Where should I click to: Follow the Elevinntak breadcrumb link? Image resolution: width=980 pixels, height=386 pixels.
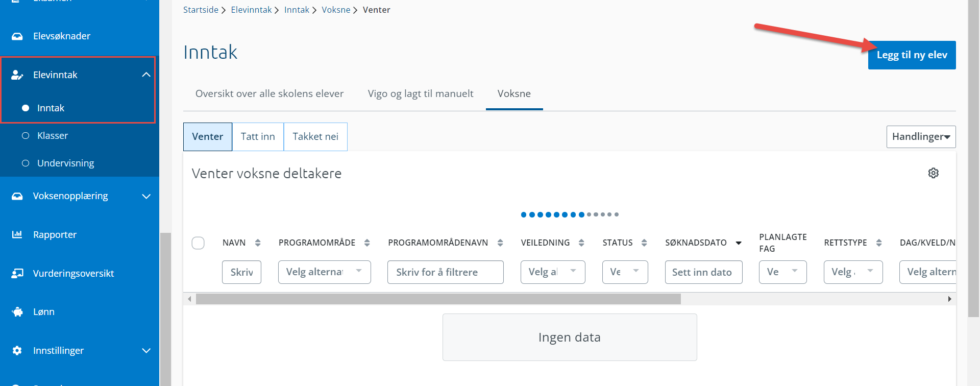click(x=251, y=10)
